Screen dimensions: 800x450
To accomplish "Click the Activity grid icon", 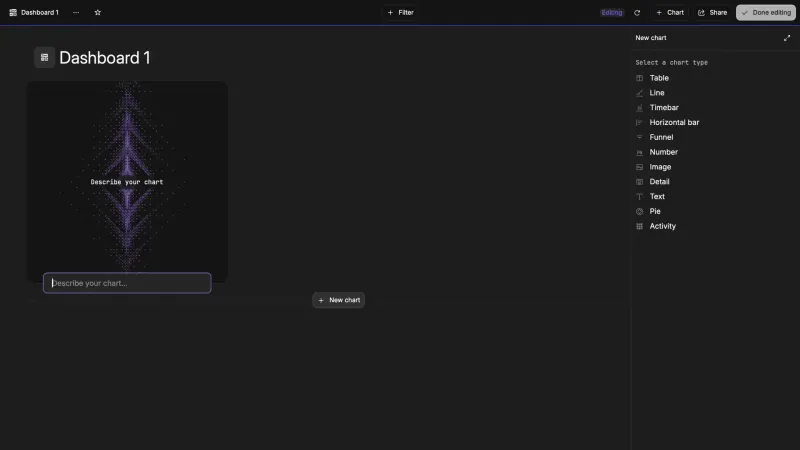I will (x=639, y=226).
